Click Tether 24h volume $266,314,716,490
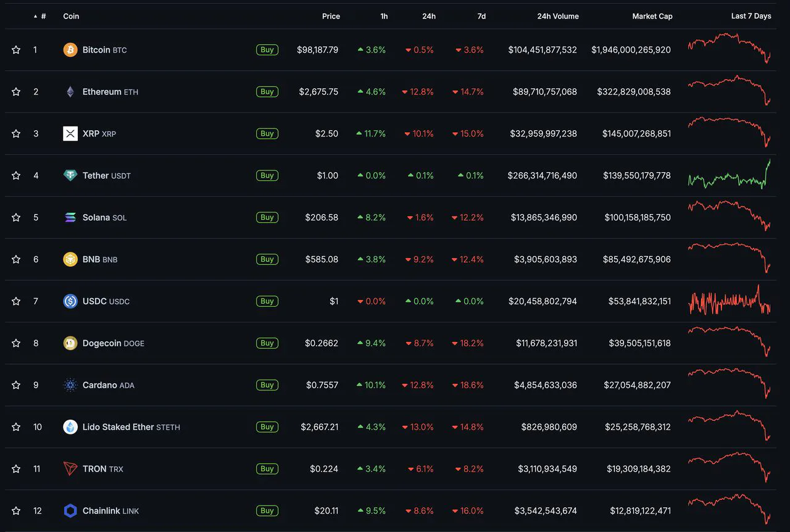 click(x=543, y=175)
